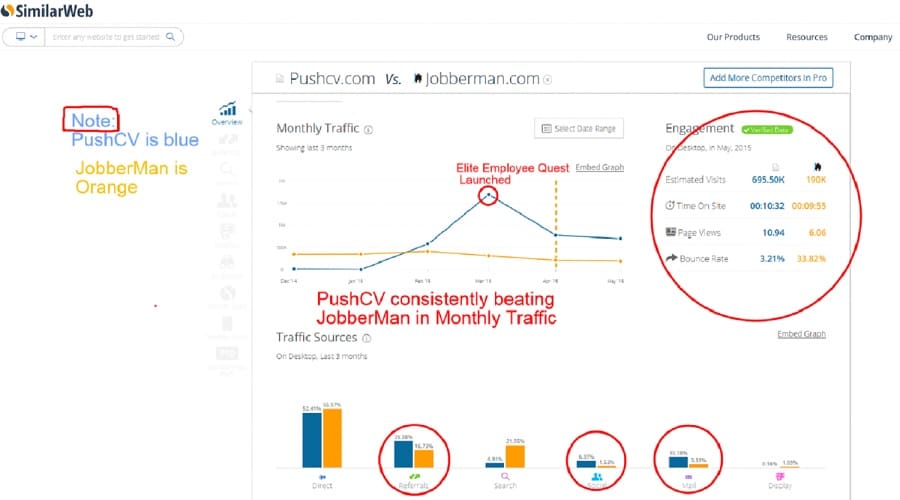
Task: Open the Select Date Range picker
Action: 579,129
